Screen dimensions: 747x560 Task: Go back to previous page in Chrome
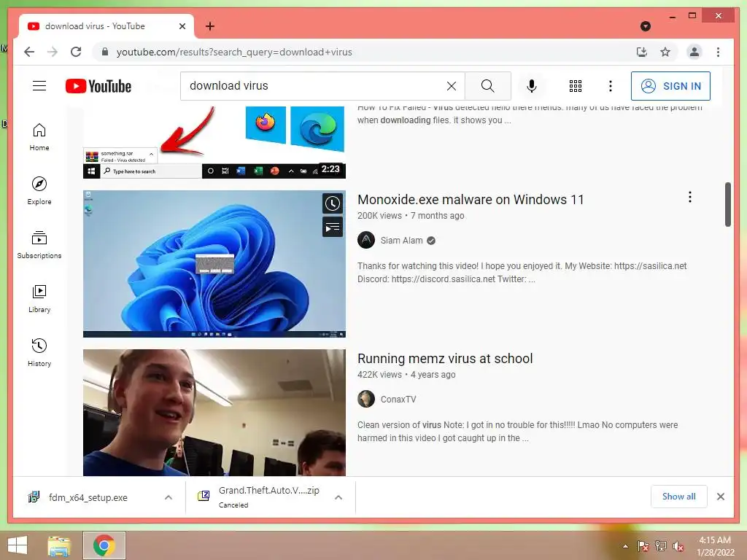29,52
